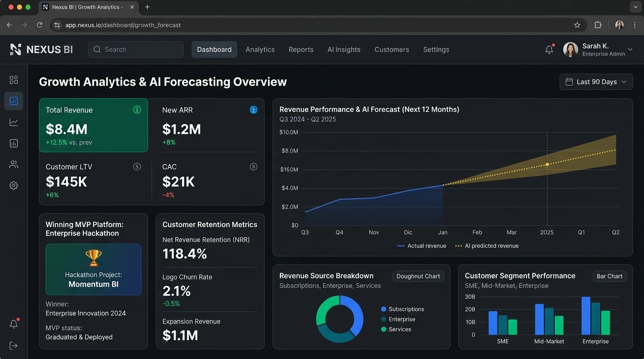Image resolution: width=644 pixels, height=359 pixels.
Task: Click the logout arrow icon in the sidebar
Action: (14, 345)
